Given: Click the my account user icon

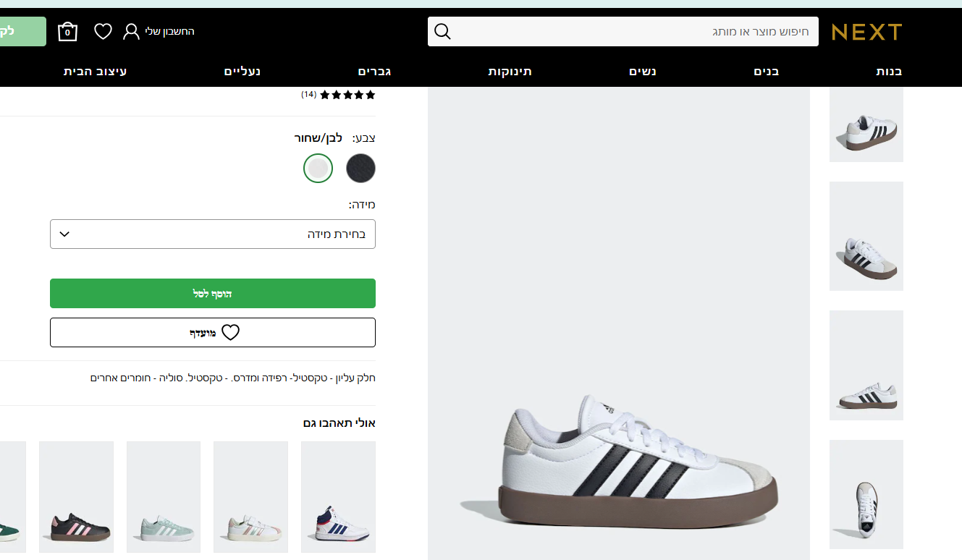Looking at the screenshot, I should point(131,32).
